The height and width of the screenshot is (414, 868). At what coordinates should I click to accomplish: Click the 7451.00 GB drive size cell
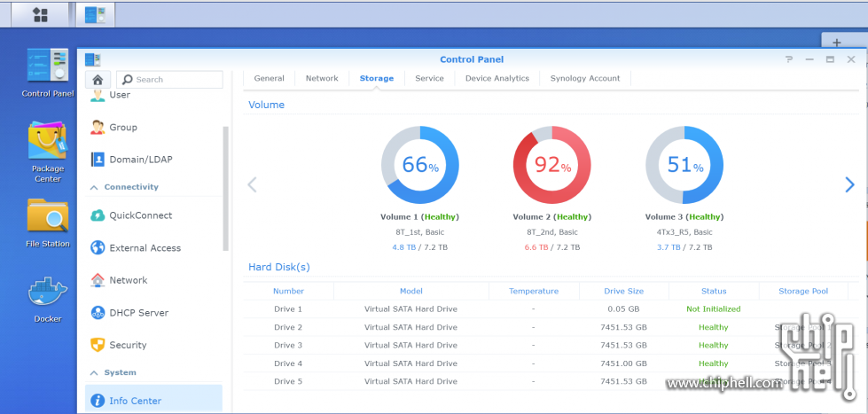(624, 363)
